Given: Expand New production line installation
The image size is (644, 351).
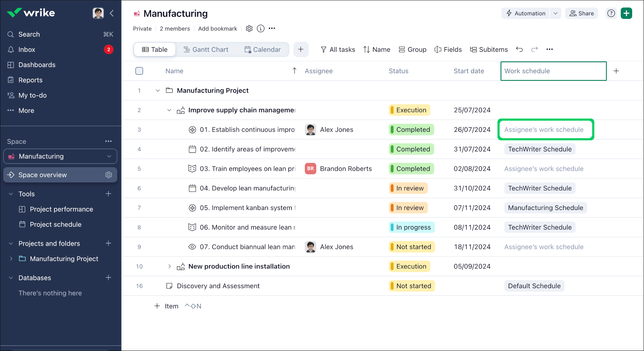Looking at the screenshot, I should (169, 266).
